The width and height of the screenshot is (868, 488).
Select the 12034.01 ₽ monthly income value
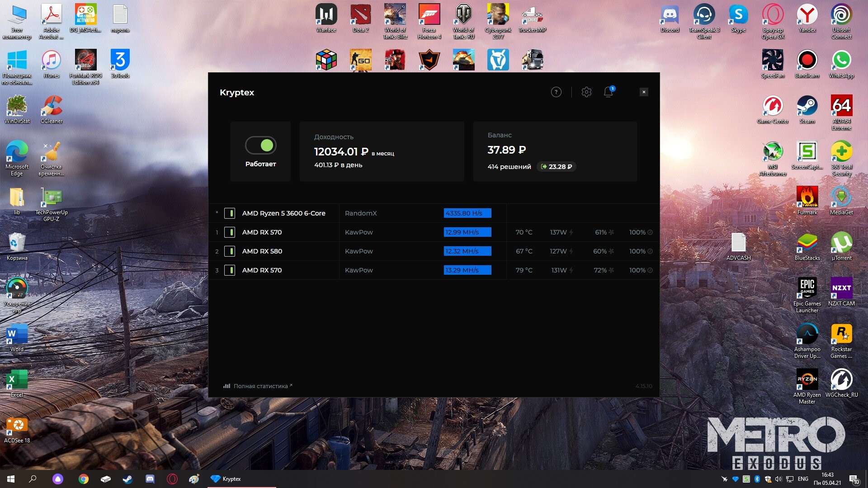click(x=341, y=152)
